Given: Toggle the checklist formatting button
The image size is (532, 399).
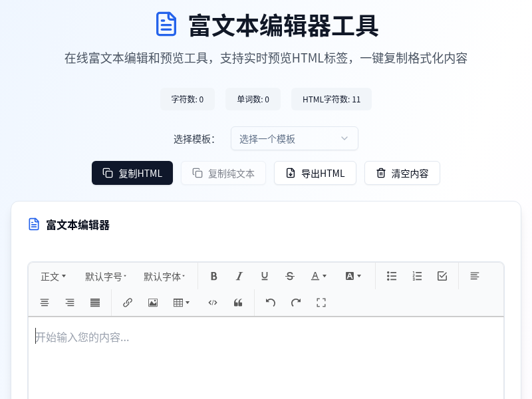Looking at the screenshot, I should point(442,276).
